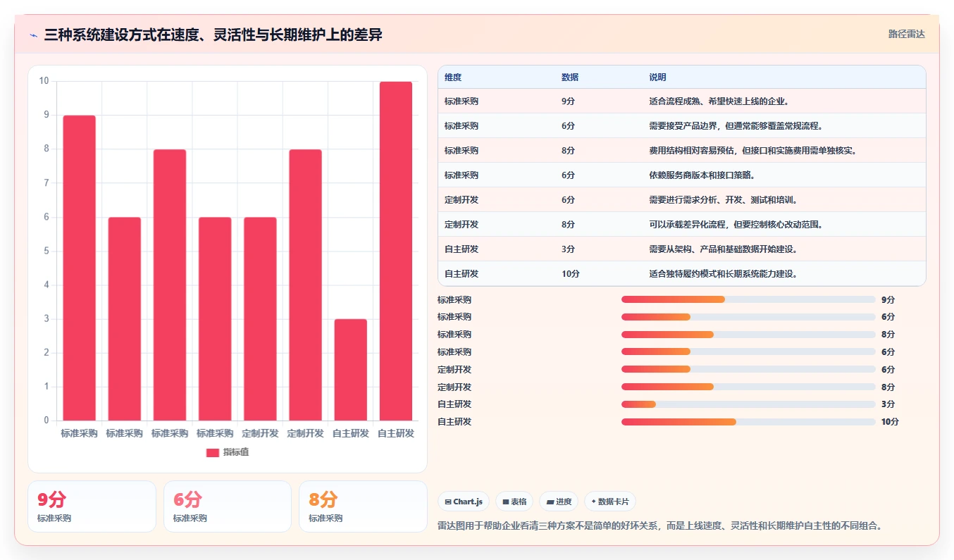Open the pink 6分 data card

point(228,506)
